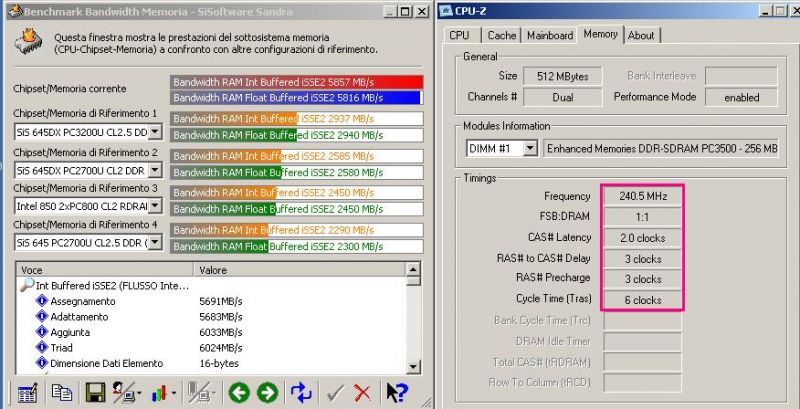Screen dimensions: 800x409
Task: Click the Sandra window title bar icon
Action: pos(16,11)
